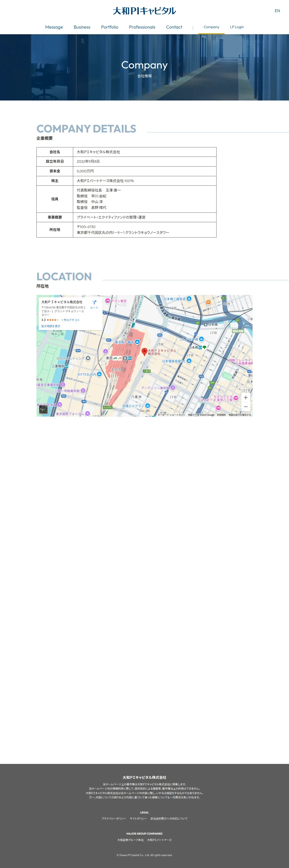Click the red 大和PIキャピタル map pin

pos(144,352)
